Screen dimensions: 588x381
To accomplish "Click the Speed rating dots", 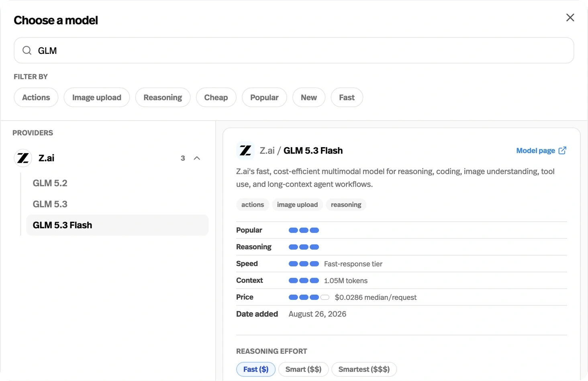I will (304, 264).
